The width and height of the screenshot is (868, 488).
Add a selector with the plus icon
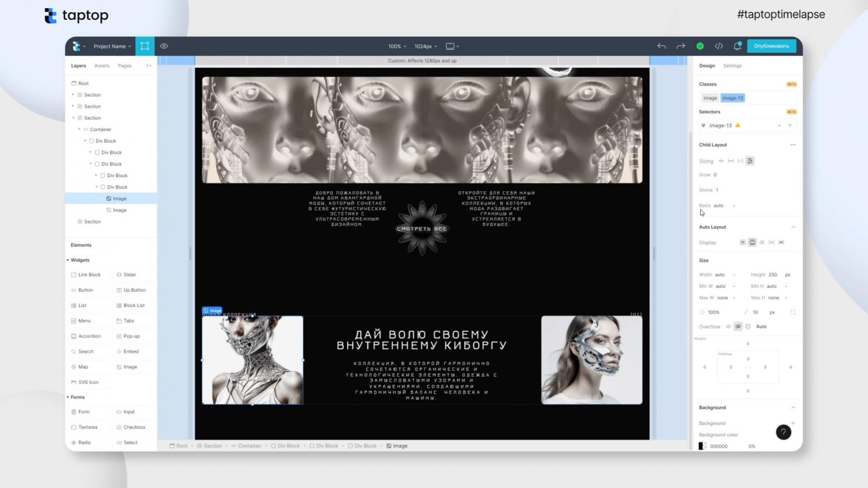click(790, 125)
